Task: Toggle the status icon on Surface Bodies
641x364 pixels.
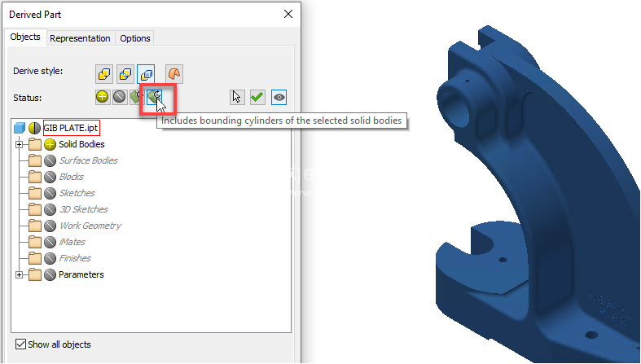Action: 50,160
